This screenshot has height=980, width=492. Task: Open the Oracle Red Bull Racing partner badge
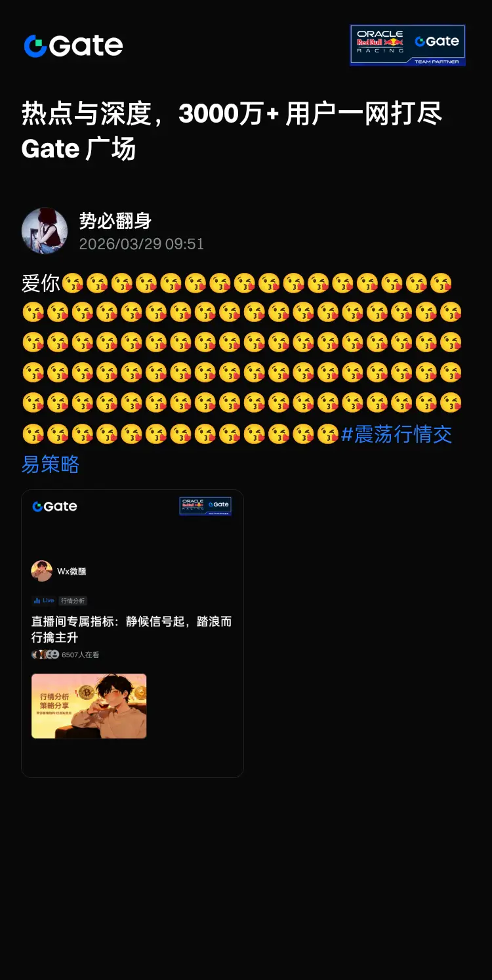(407, 45)
